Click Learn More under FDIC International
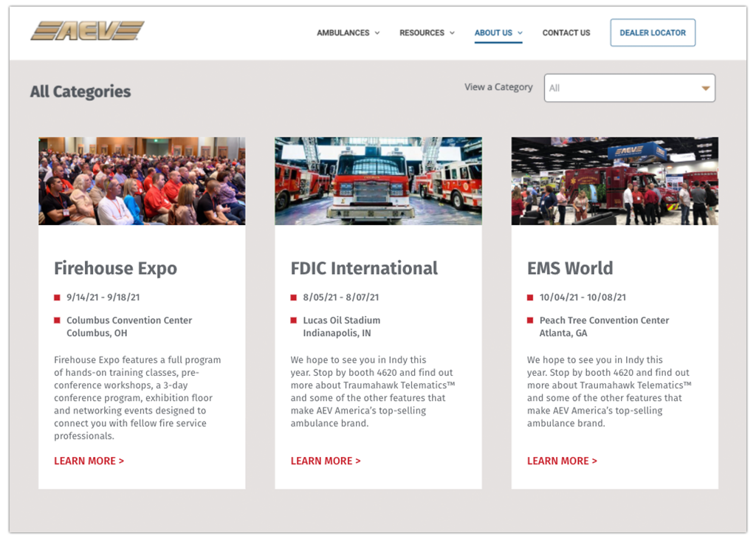 click(326, 461)
